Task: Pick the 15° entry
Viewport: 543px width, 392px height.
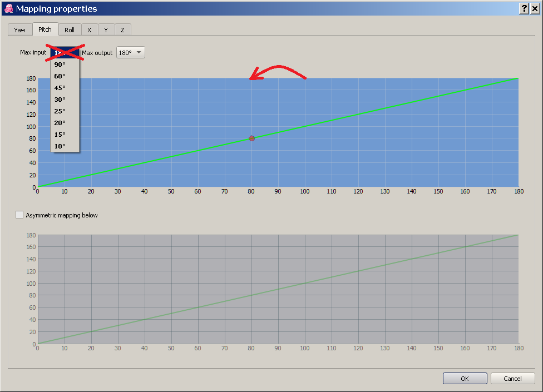Action: click(x=59, y=134)
